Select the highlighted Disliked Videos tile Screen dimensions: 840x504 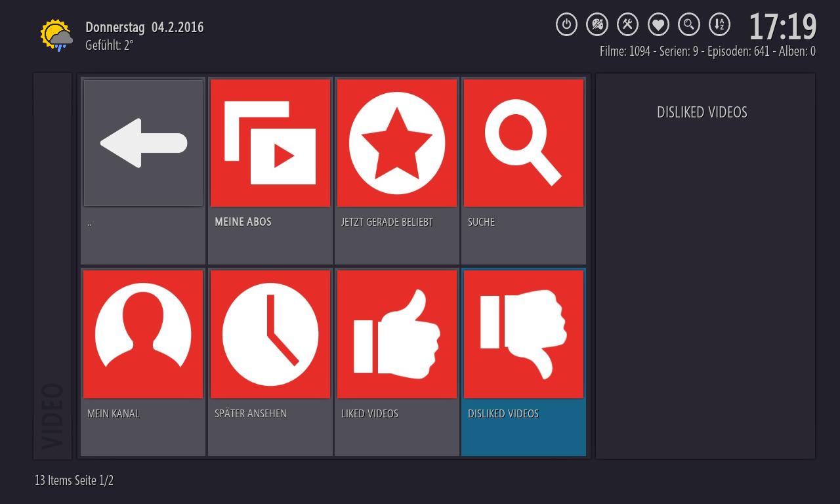pos(524,362)
